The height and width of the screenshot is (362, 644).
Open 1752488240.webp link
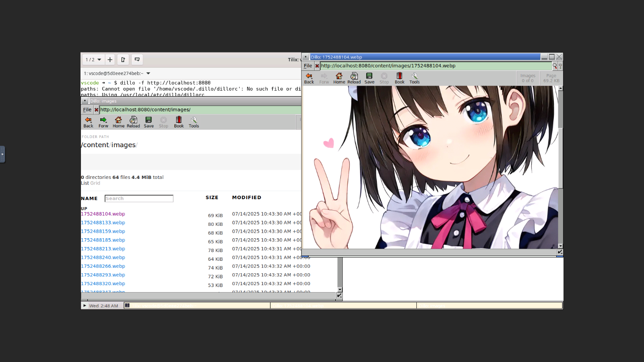click(x=103, y=258)
